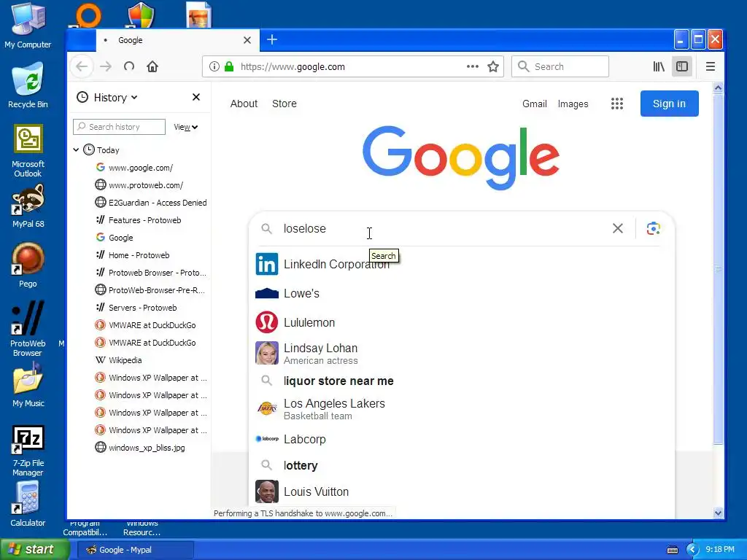747x560 pixels.
Task: Open the About link
Action: (x=244, y=104)
